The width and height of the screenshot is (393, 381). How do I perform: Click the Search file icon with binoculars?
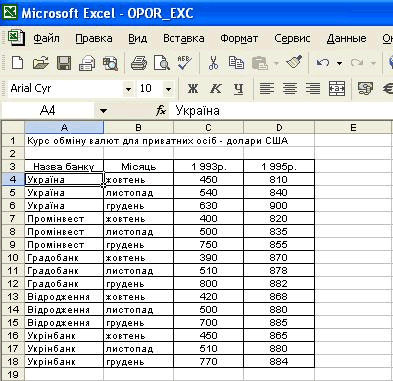110,63
